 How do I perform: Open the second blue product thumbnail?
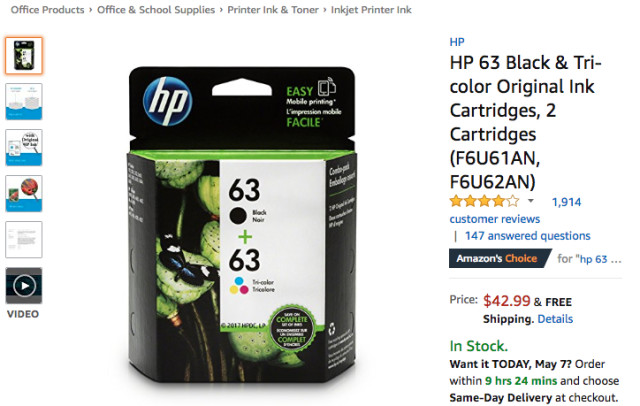24,102
